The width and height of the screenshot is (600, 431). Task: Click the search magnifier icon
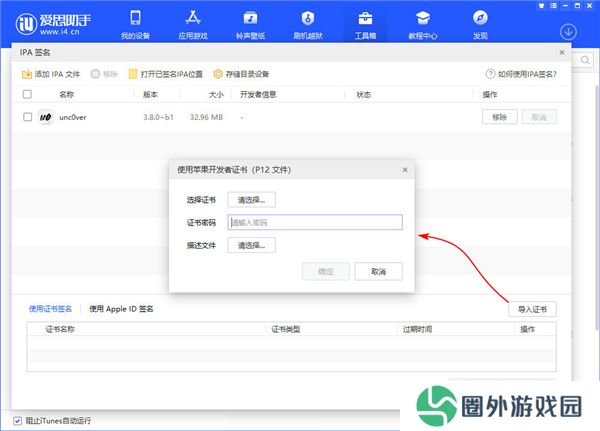click(585, 60)
